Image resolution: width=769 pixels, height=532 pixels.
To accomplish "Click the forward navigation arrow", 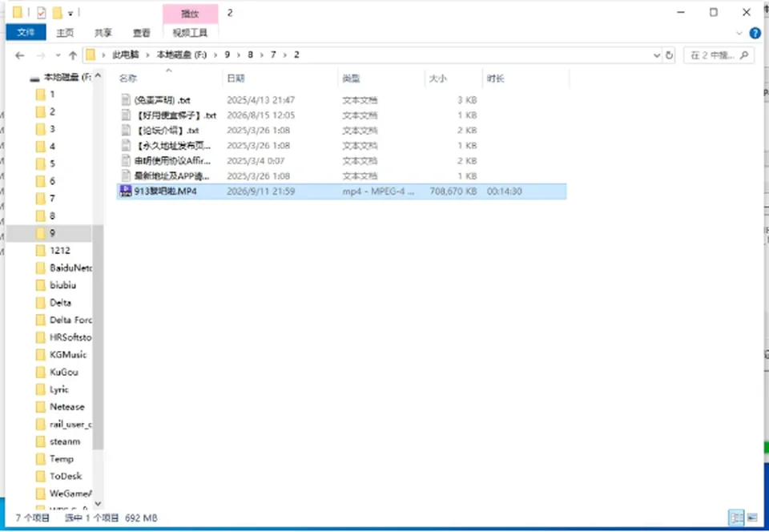I will coord(42,55).
